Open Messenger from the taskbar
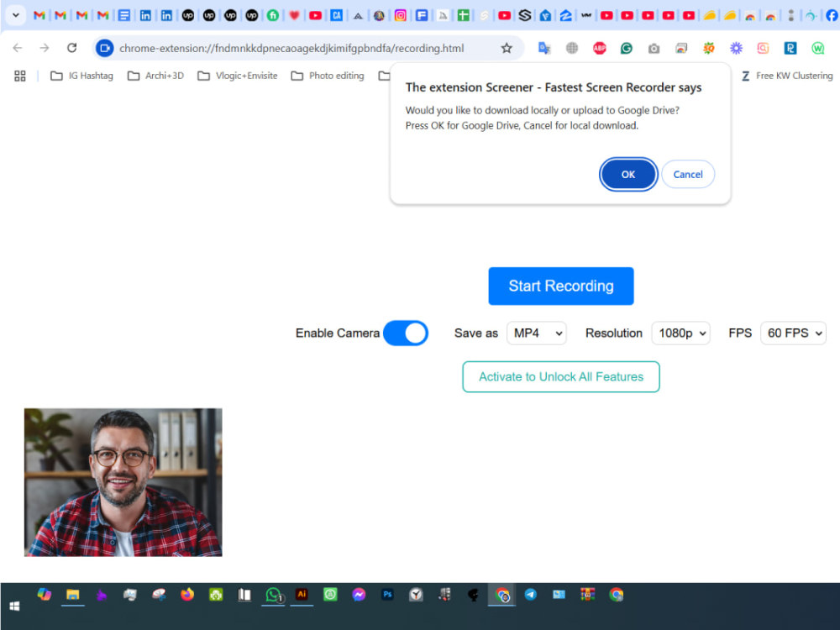The height and width of the screenshot is (630, 840). pyautogui.click(x=359, y=595)
